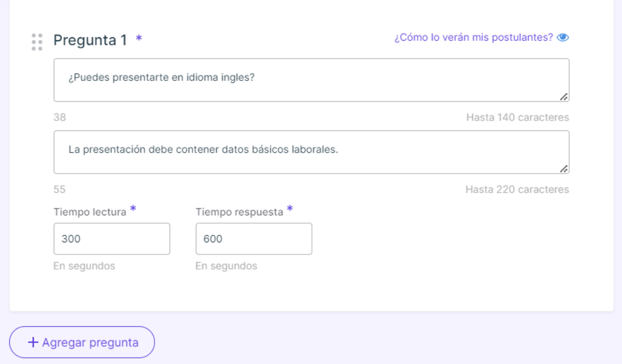Click the 'Hasta 220 caracteres' hint
This screenshot has height=364, width=622.
517,189
